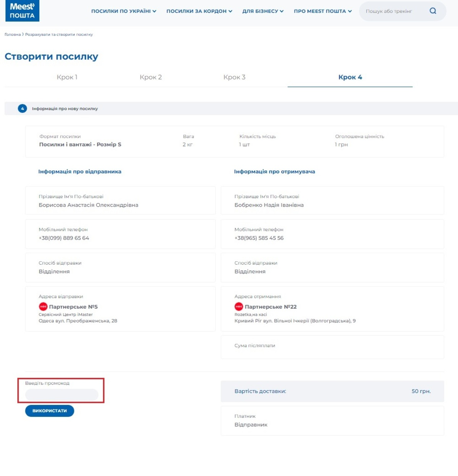
Task: Open the Для бізнесу dropdown
Action: click(x=263, y=11)
